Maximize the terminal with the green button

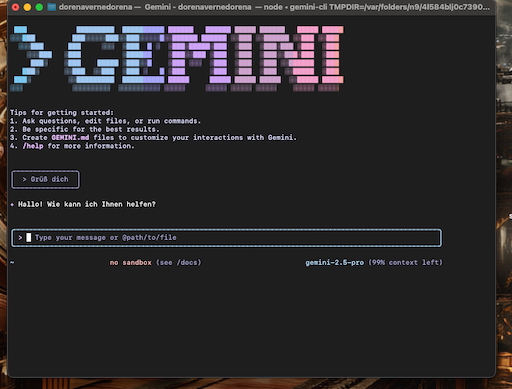[39, 7]
